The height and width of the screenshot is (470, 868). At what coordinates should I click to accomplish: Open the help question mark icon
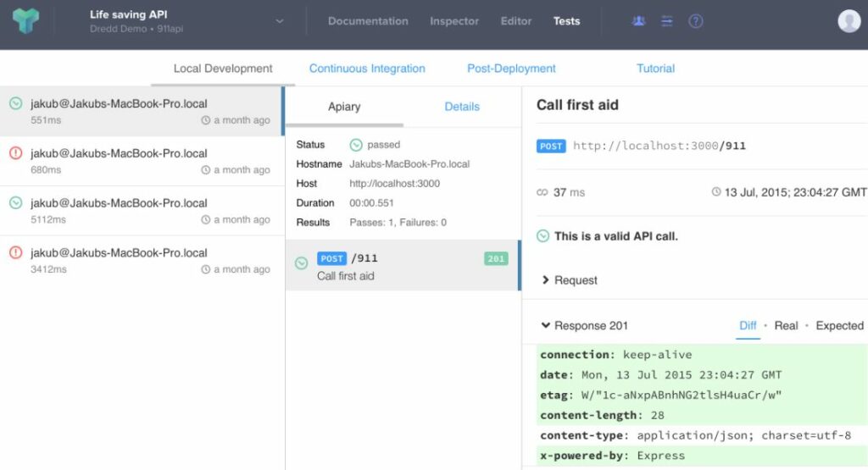695,21
